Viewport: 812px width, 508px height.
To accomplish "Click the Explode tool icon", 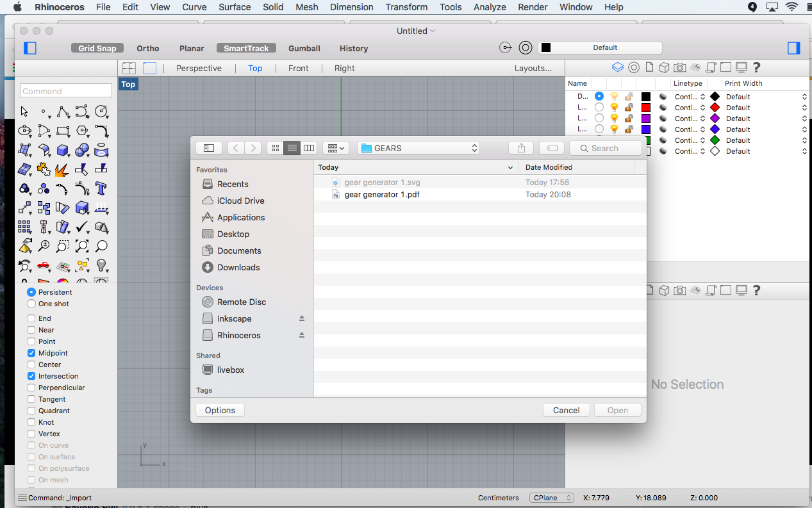I will tap(63, 170).
